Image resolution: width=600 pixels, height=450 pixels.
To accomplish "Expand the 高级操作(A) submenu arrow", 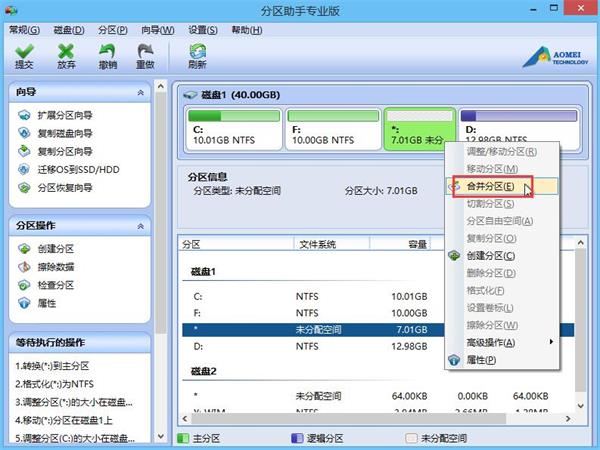I will tap(551, 342).
